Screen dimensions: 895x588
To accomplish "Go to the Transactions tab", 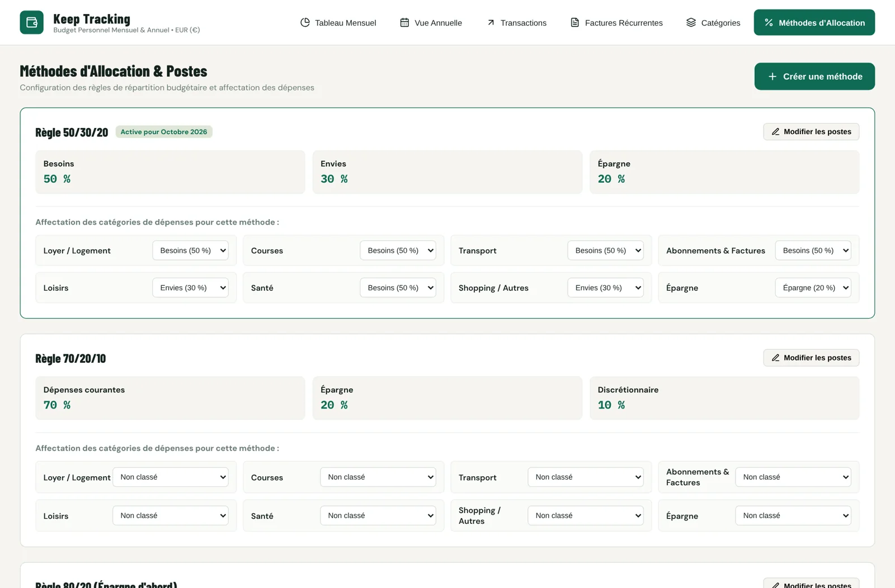I will coord(516,22).
